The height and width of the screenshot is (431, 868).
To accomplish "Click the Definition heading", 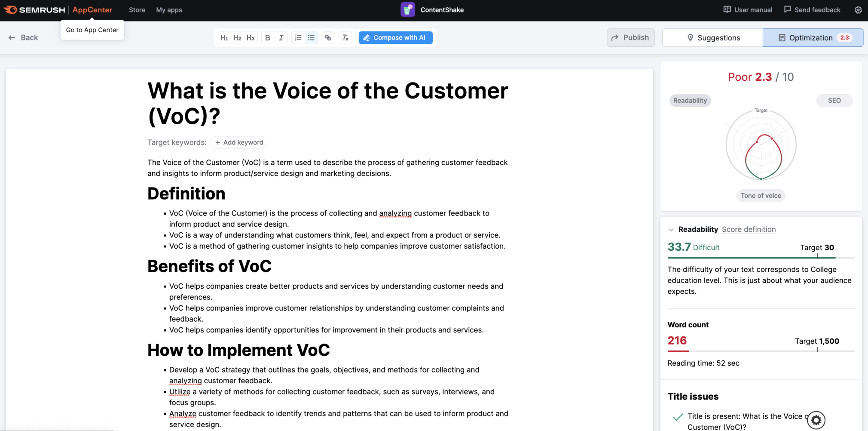I will point(186,194).
